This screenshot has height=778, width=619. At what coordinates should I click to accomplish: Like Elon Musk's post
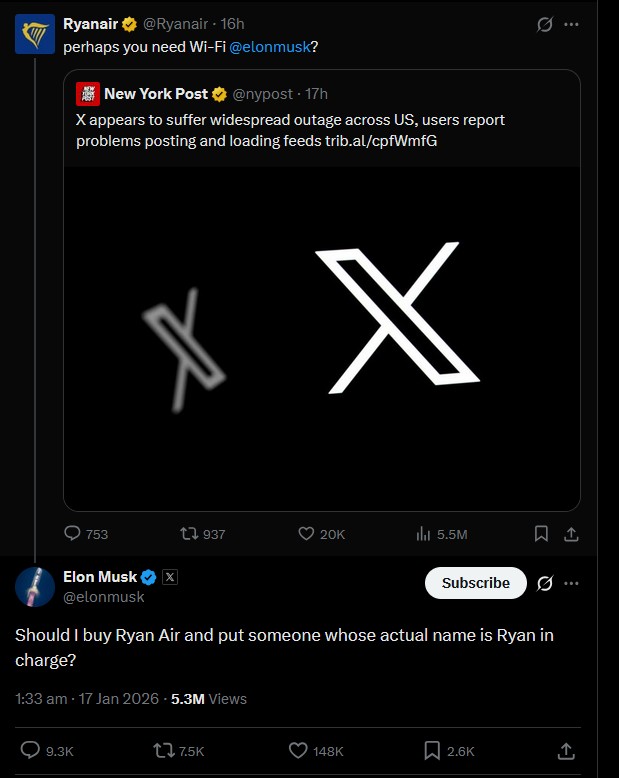pos(297,750)
